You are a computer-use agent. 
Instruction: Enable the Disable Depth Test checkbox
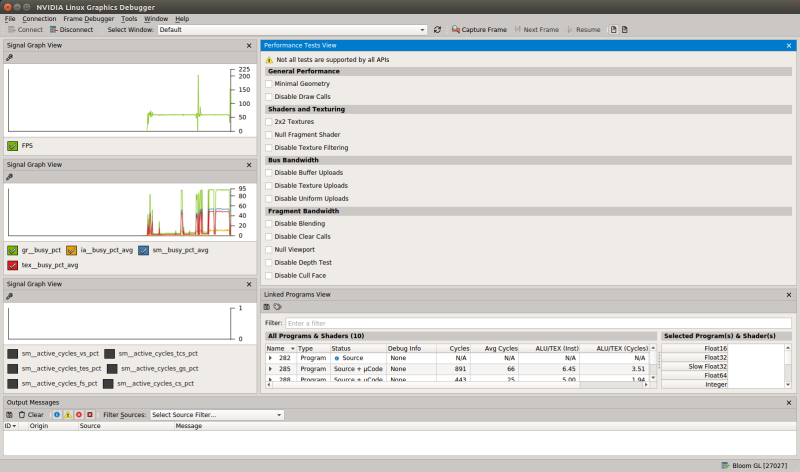(x=269, y=262)
